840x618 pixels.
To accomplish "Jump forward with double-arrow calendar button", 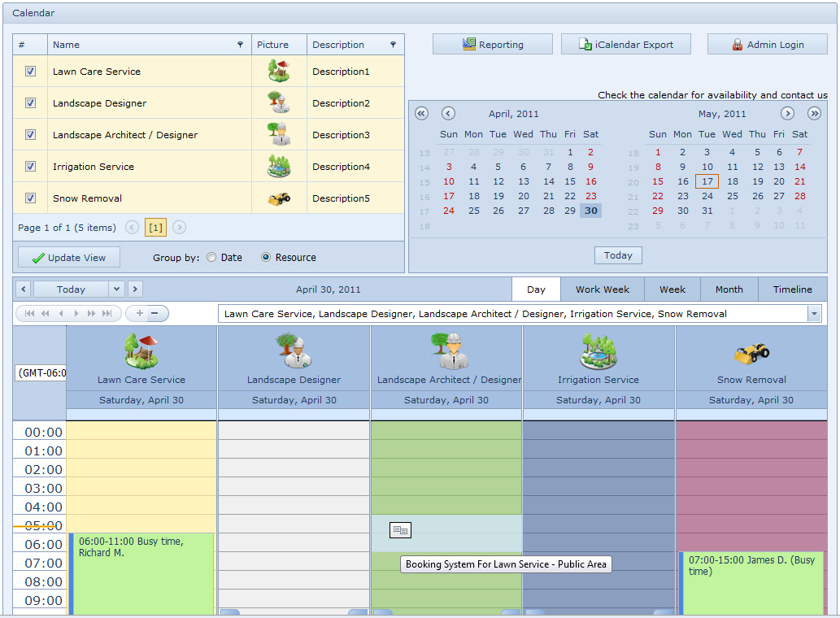I will (814, 114).
